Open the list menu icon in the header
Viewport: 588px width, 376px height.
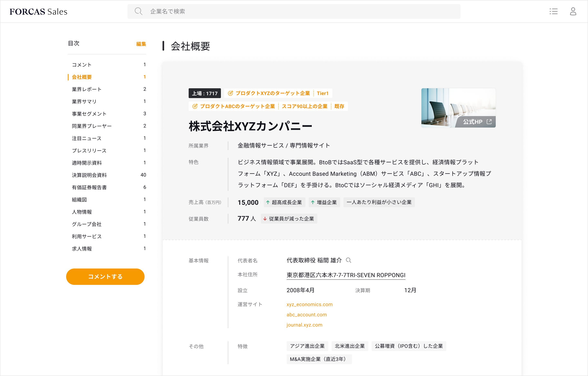553,11
